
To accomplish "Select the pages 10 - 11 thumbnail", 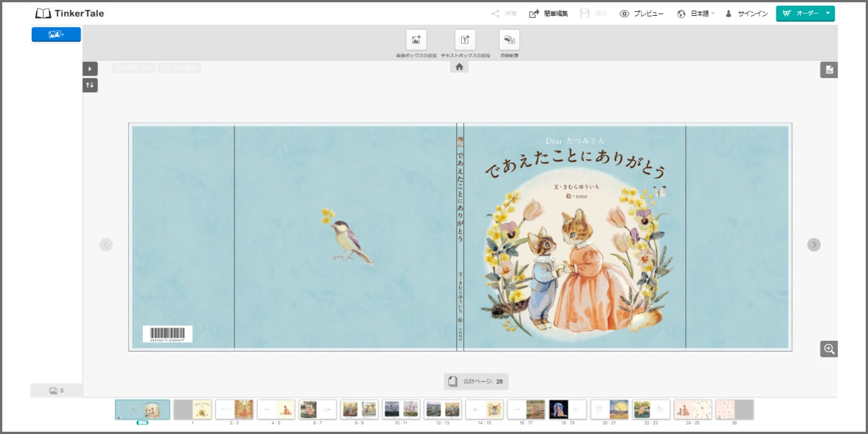I will (x=401, y=410).
